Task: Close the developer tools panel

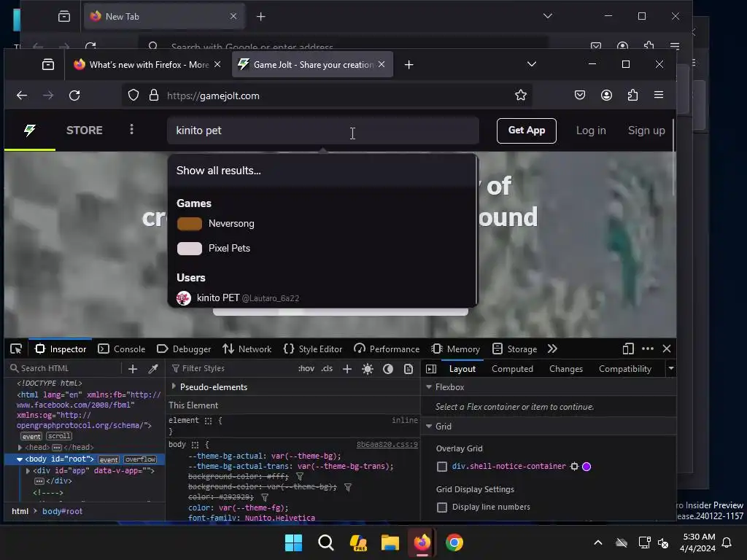Action: tap(667, 349)
